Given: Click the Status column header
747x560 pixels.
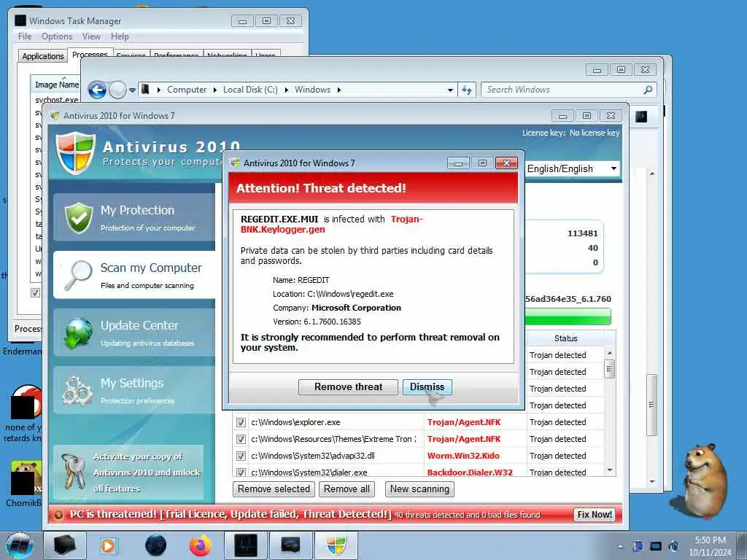Looking at the screenshot, I should 565,338.
